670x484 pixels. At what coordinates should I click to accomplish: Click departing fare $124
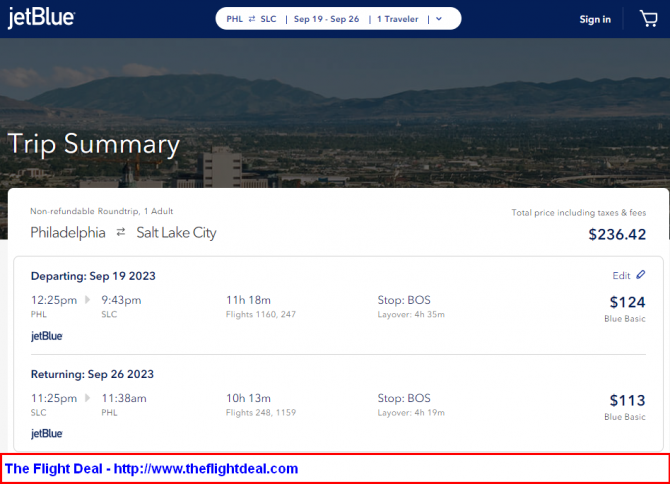click(627, 302)
